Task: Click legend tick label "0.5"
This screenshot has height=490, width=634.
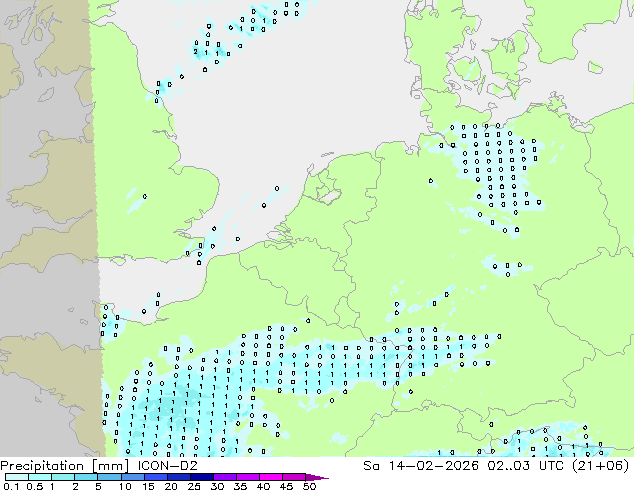Action: click(x=35, y=486)
